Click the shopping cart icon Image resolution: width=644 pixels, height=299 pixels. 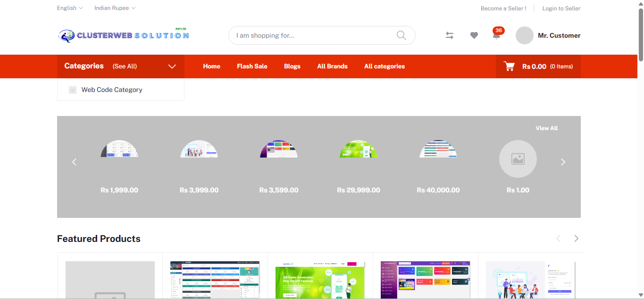(x=509, y=66)
